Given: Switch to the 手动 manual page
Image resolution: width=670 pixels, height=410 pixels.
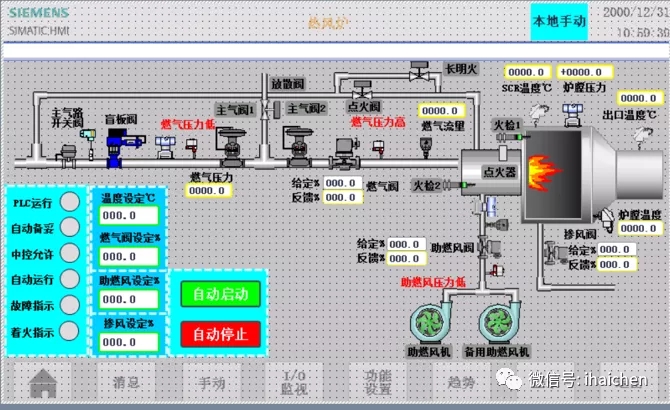Looking at the screenshot, I should [x=212, y=383].
